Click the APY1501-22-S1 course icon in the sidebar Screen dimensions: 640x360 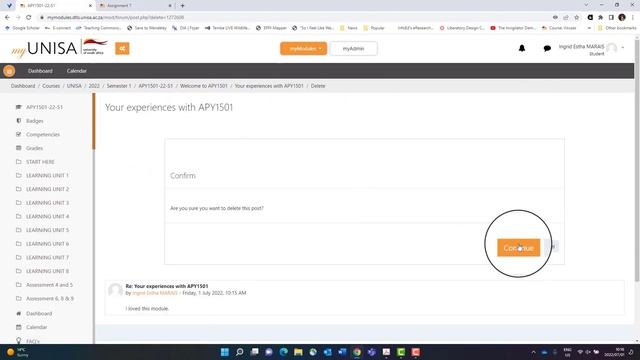click(x=18, y=107)
